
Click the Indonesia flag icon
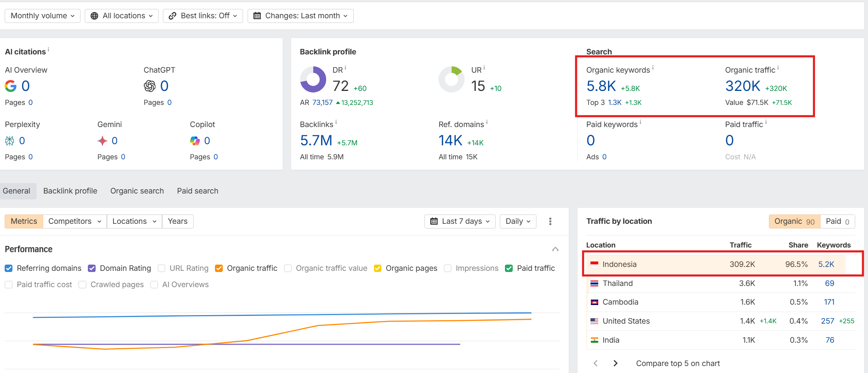[x=594, y=264]
